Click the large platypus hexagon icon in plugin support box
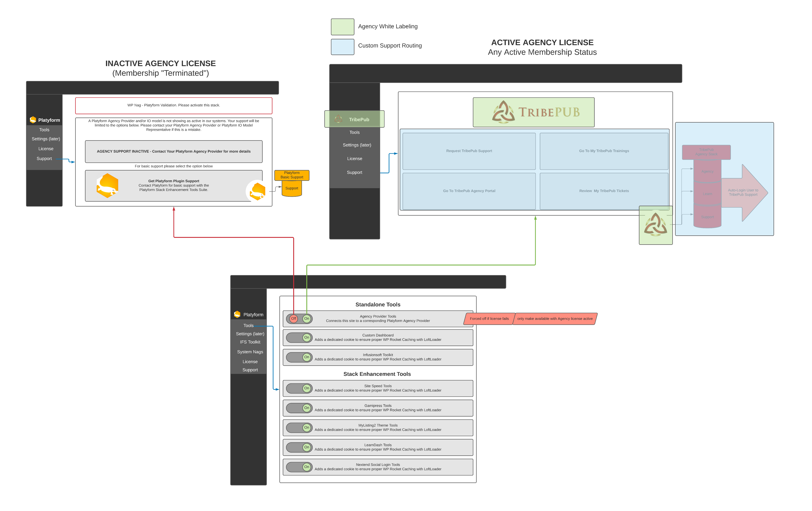The height and width of the screenshot is (511, 812). 107,186
